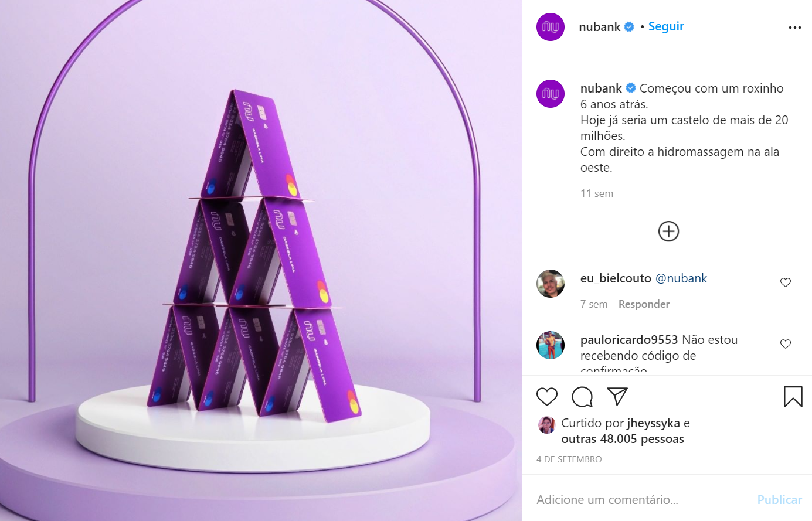Save post with the bookmark icon

[793, 397]
